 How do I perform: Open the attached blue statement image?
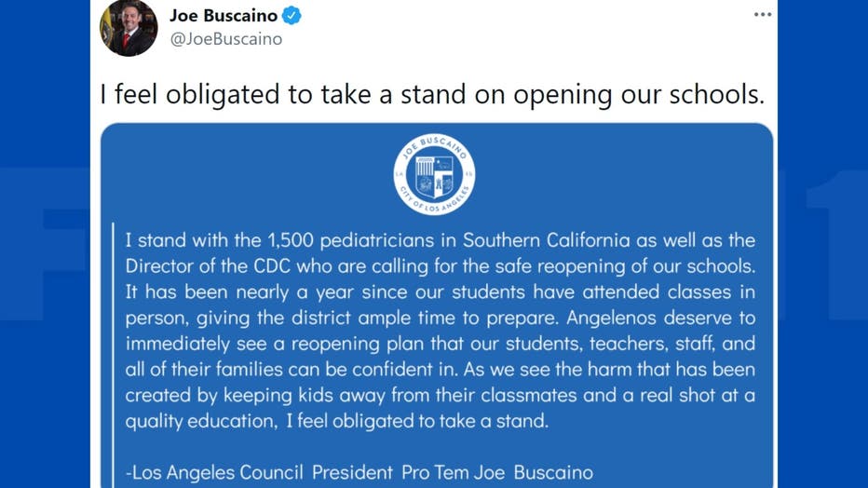tap(437, 305)
